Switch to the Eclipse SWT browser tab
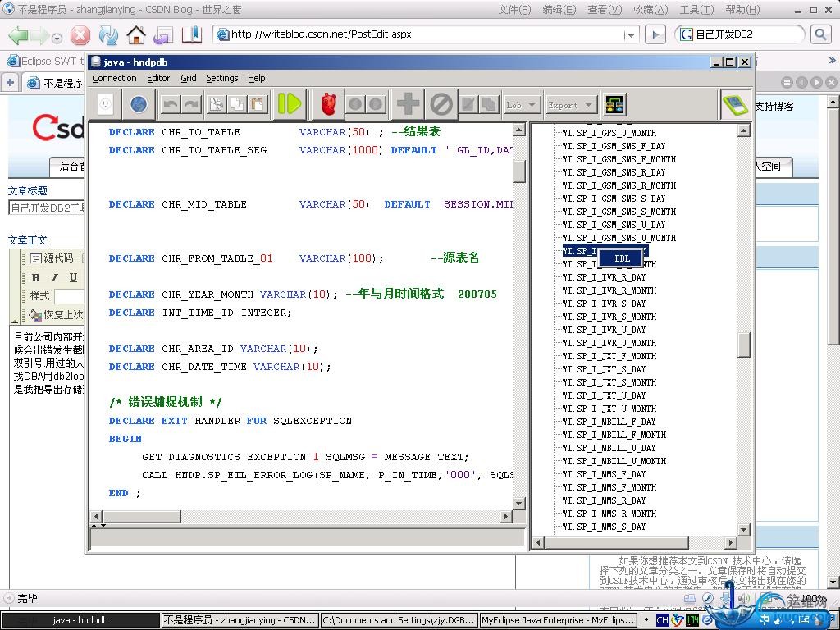The width and height of the screenshot is (840, 630). point(46,61)
